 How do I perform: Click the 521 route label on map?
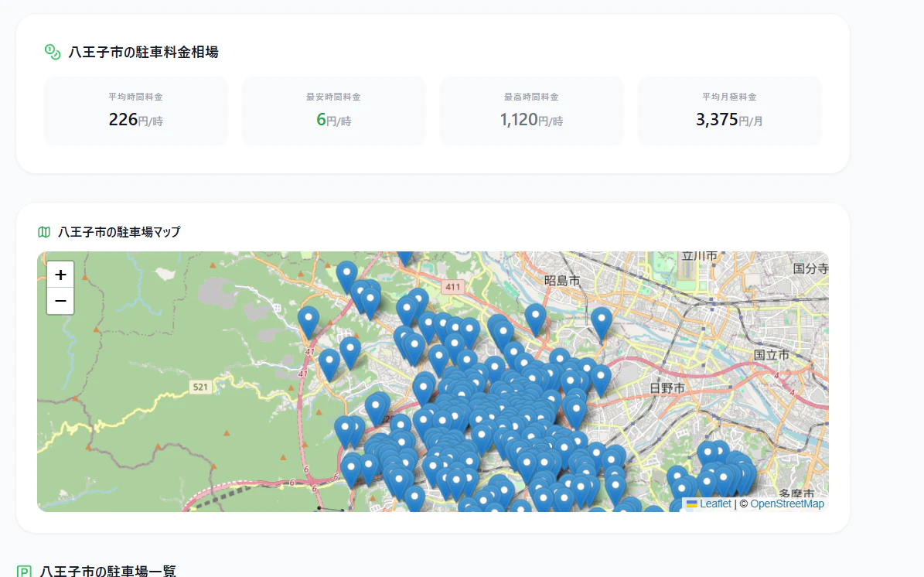click(200, 388)
